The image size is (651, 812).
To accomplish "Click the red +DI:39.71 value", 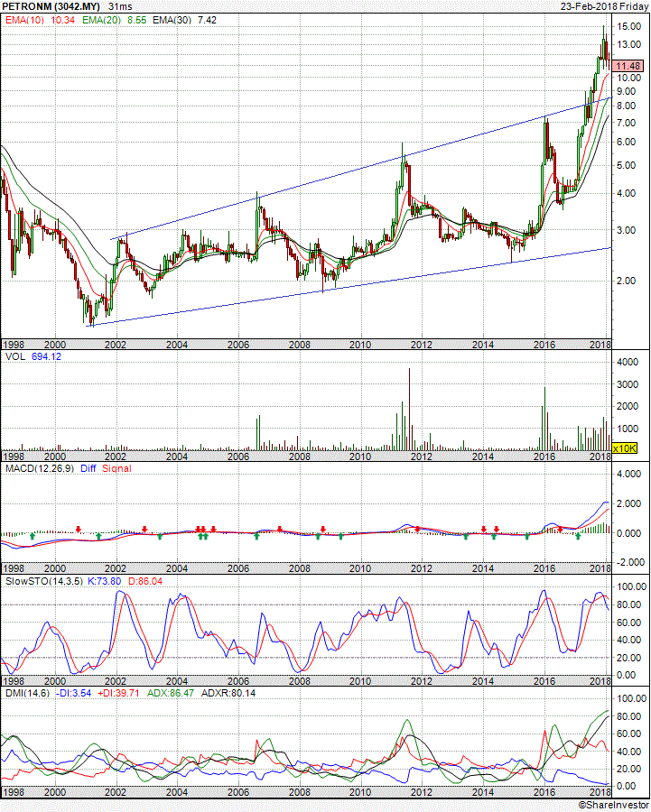I will point(118,693).
